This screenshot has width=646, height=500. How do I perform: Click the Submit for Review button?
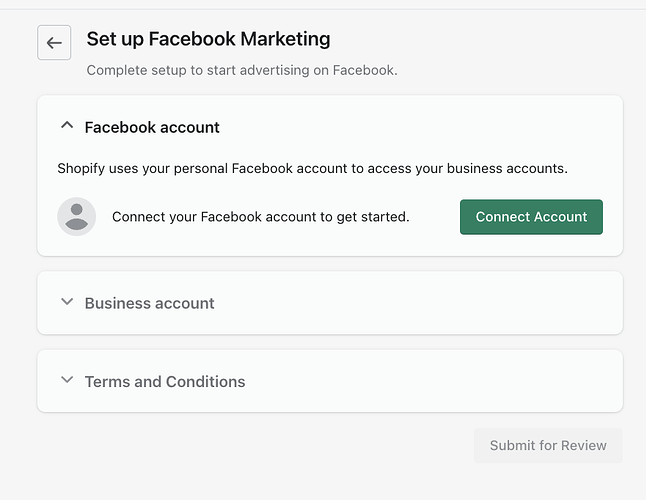[548, 445]
